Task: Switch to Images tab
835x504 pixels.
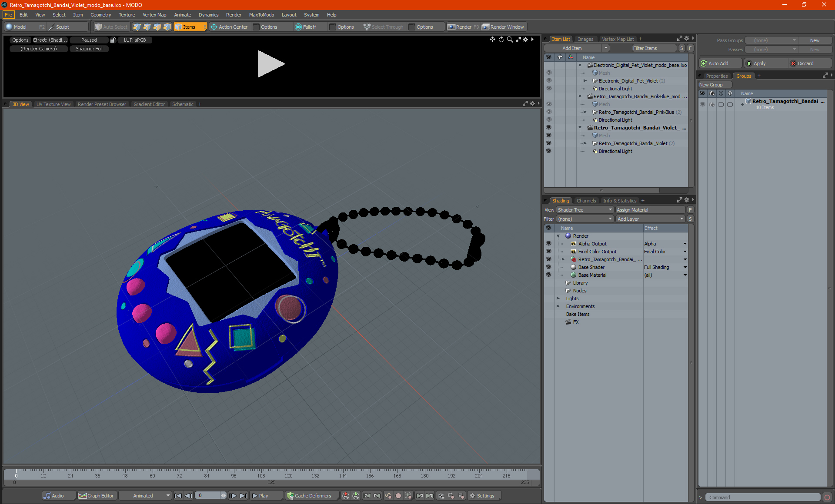Action: pyautogui.click(x=585, y=39)
